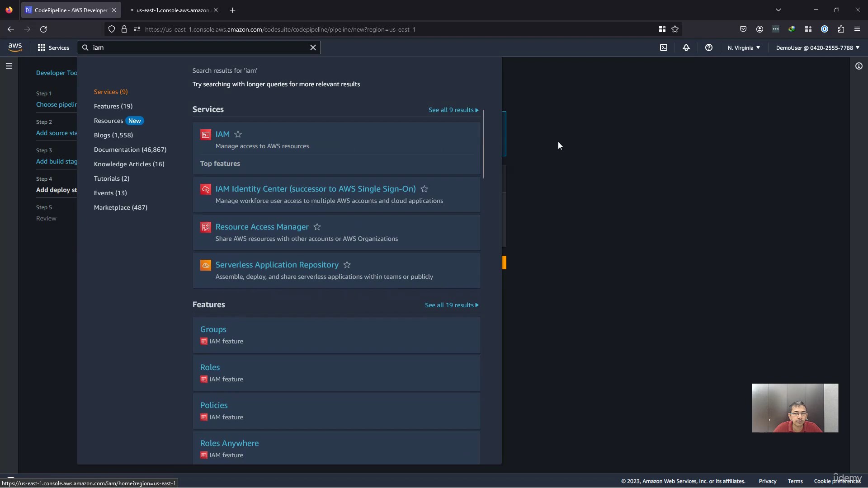
Task: Star Resource Access Manager as favorite
Action: 317,227
